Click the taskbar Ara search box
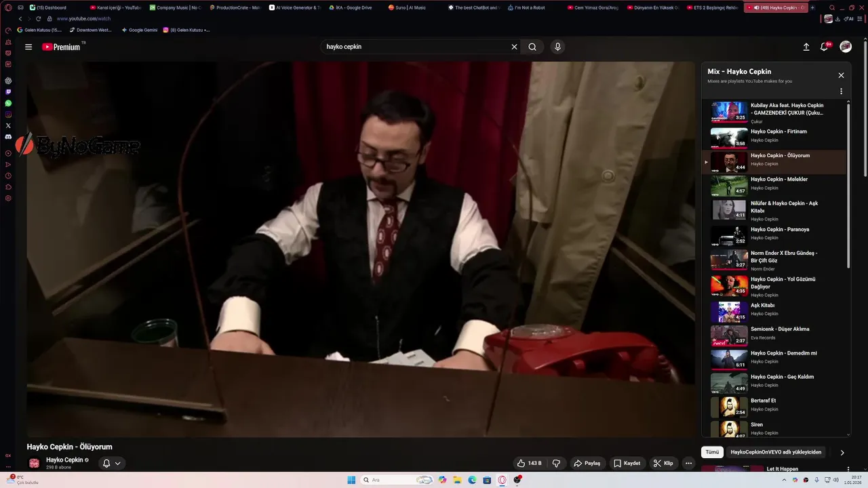The image size is (868, 488). point(397,480)
